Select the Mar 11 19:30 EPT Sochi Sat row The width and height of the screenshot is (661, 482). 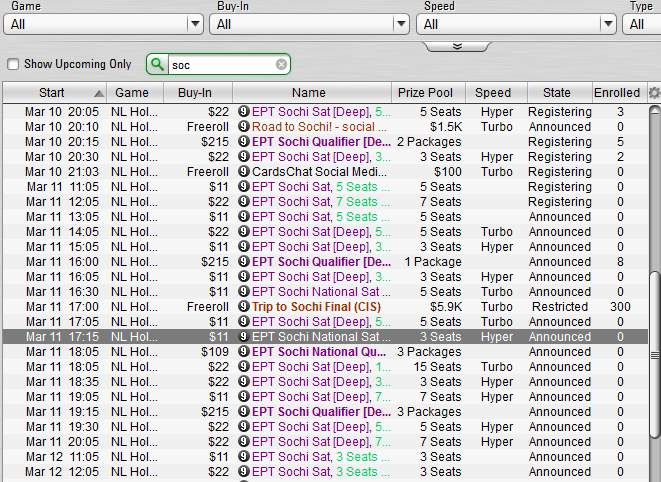tap(325, 427)
